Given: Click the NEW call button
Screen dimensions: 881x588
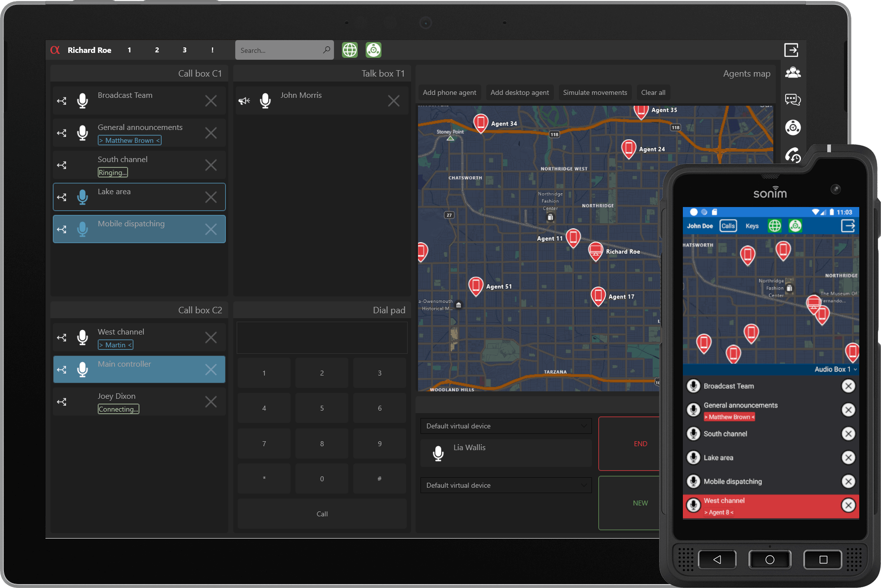Looking at the screenshot, I should (x=629, y=503).
